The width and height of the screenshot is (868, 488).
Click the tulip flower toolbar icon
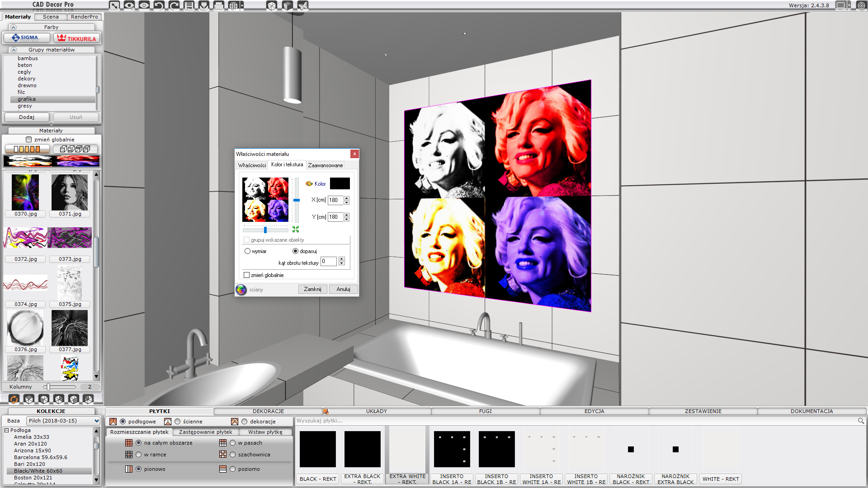click(204, 5)
